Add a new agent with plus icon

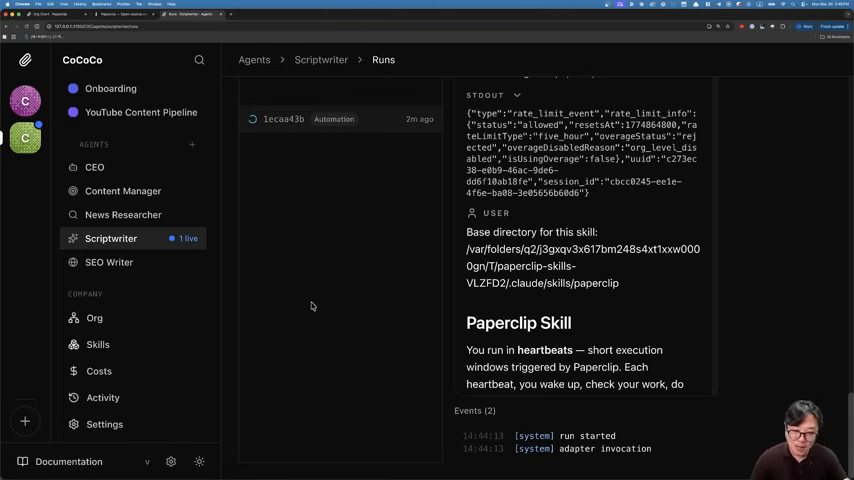(x=192, y=144)
